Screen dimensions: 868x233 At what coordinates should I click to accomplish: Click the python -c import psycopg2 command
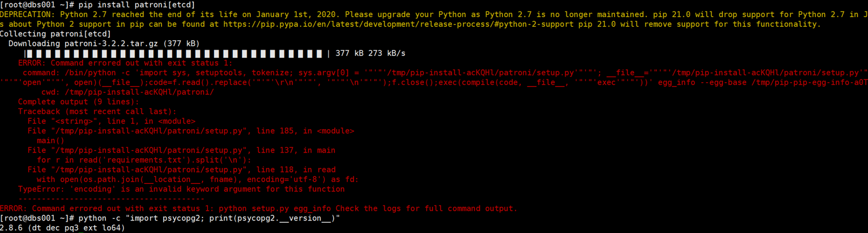[209, 218]
